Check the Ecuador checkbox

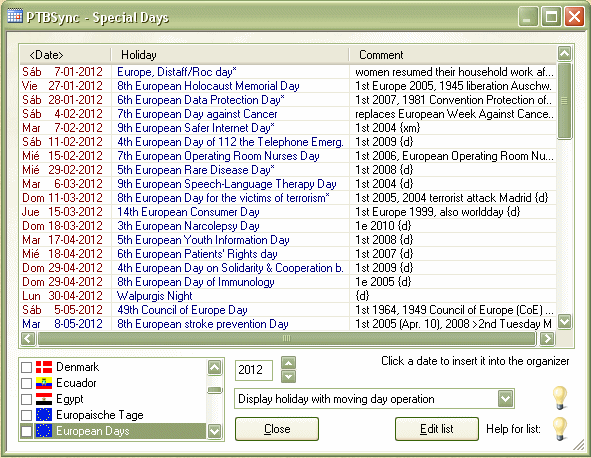(x=26, y=383)
